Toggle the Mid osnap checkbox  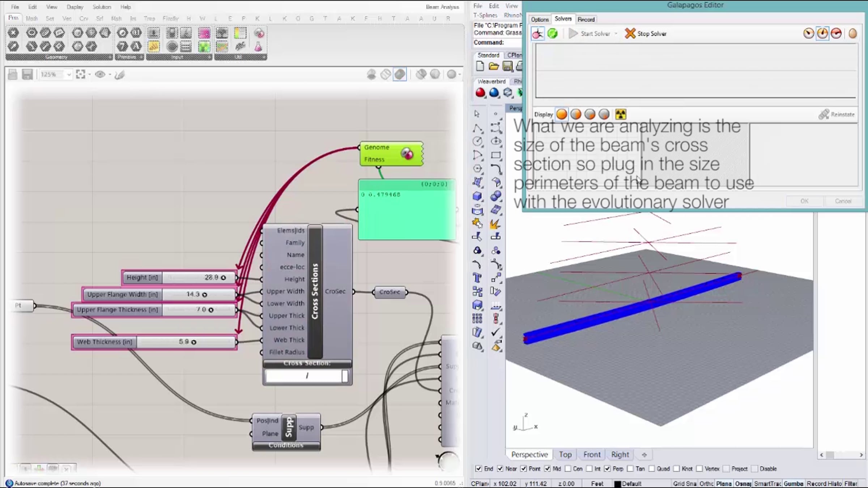[547, 469]
